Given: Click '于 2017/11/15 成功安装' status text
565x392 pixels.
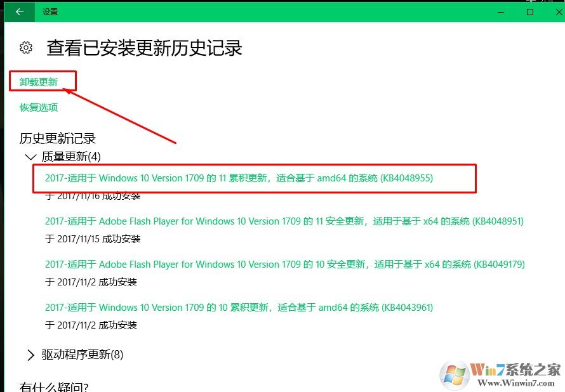Looking at the screenshot, I should point(93,238).
